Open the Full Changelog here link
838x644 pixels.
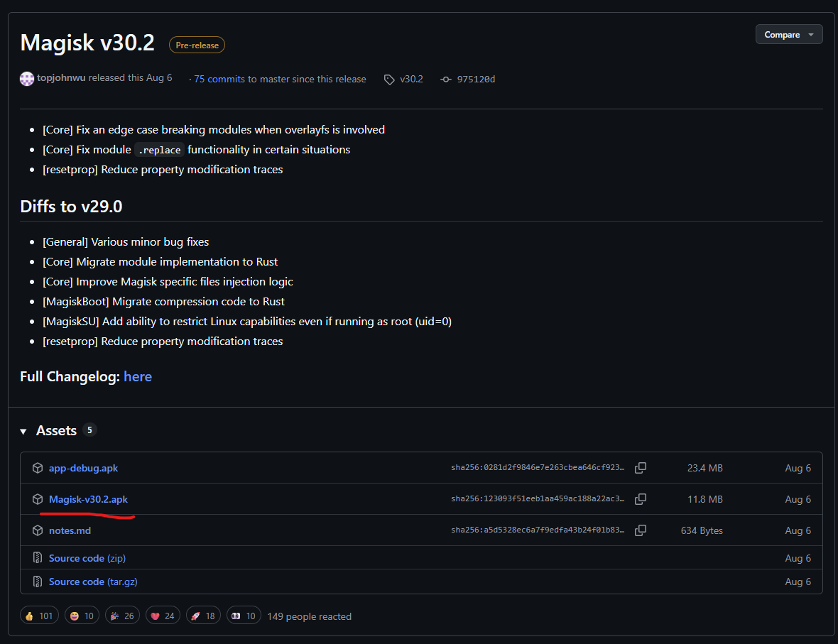point(137,377)
